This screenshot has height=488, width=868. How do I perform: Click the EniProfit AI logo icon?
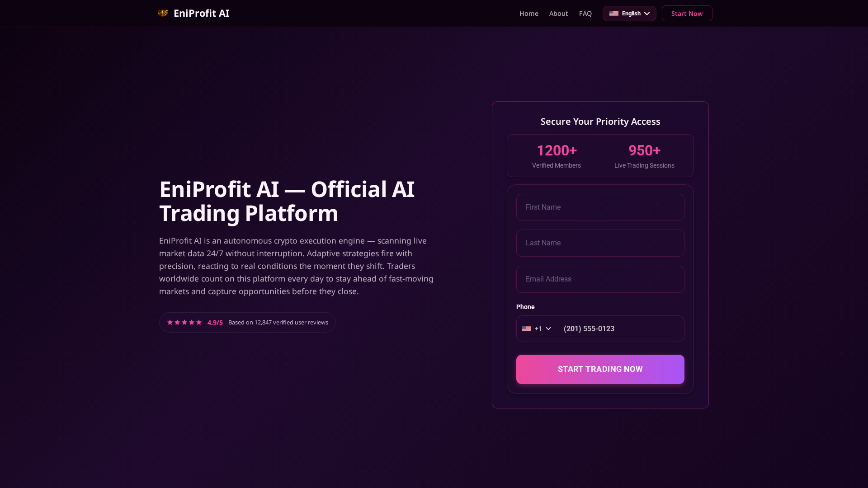tap(163, 13)
